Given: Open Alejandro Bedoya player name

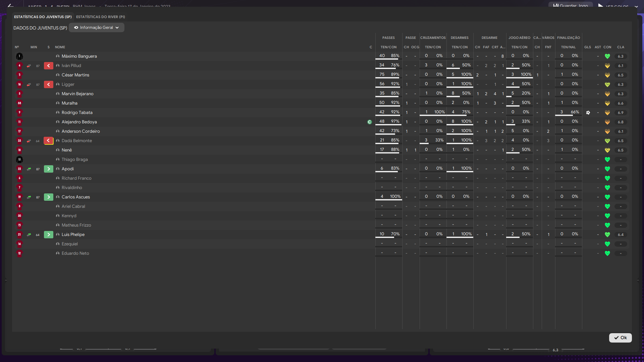Looking at the screenshot, I should [x=79, y=122].
